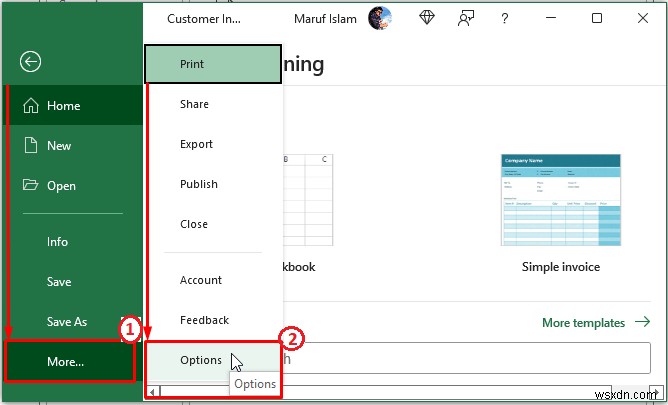Follow the More templates link
The width and height of the screenshot is (668, 405).
(x=596, y=322)
